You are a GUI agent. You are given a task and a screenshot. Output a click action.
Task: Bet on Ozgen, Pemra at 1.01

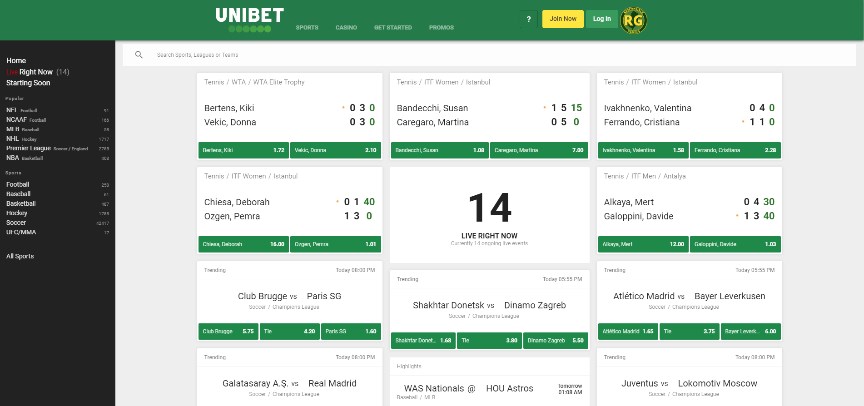tap(335, 244)
